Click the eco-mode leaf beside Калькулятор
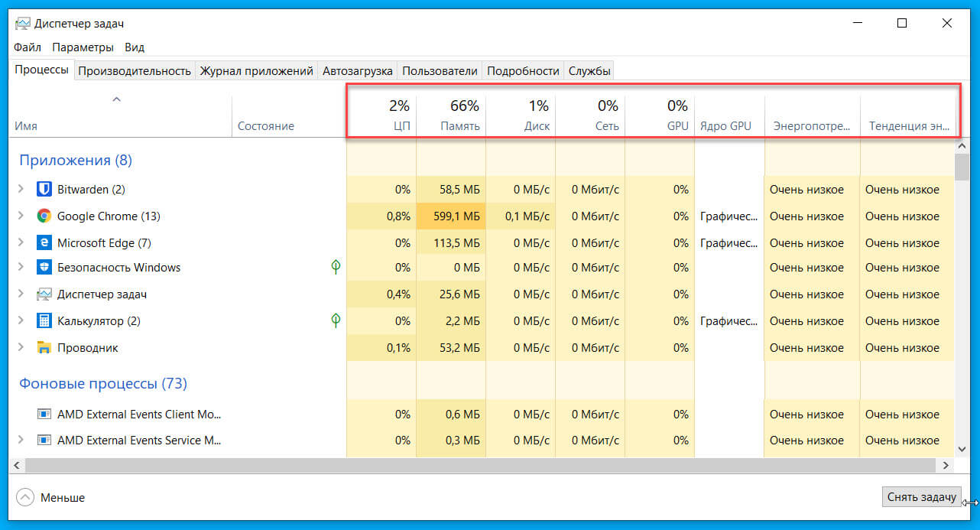 (x=335, y=320)
